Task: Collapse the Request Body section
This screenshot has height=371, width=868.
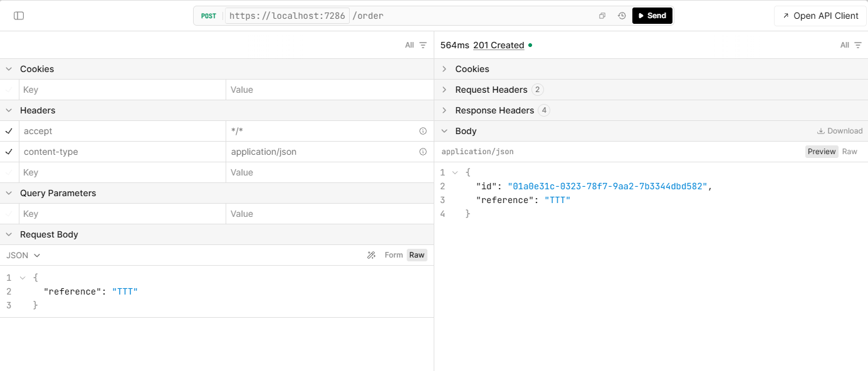Action: pos(9,234)
